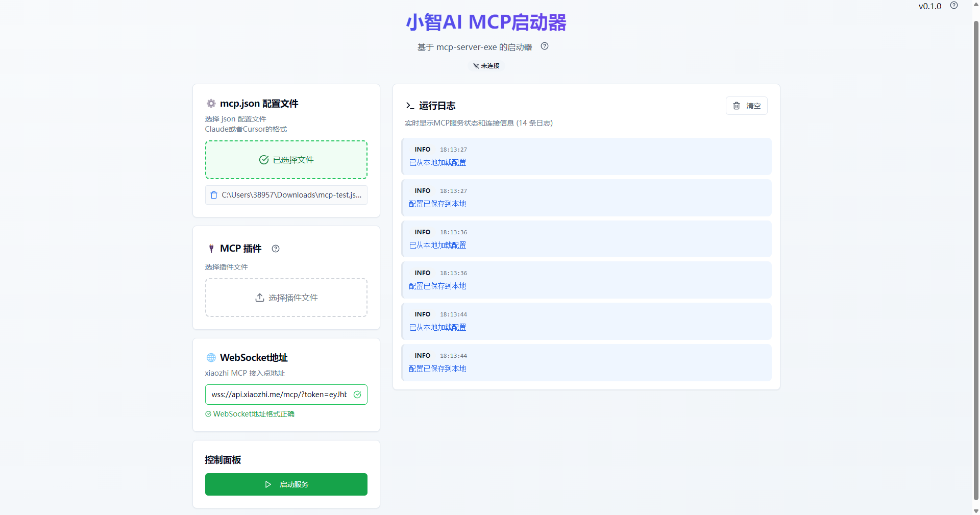Click the play icon inside 启动服务
980x515 pixels.
(268, 484)
